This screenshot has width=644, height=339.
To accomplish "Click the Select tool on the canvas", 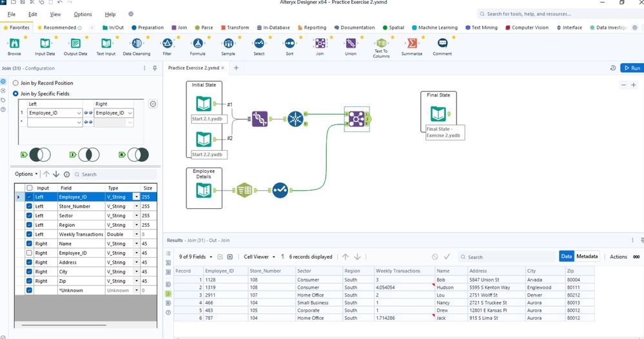I will 280,190.
